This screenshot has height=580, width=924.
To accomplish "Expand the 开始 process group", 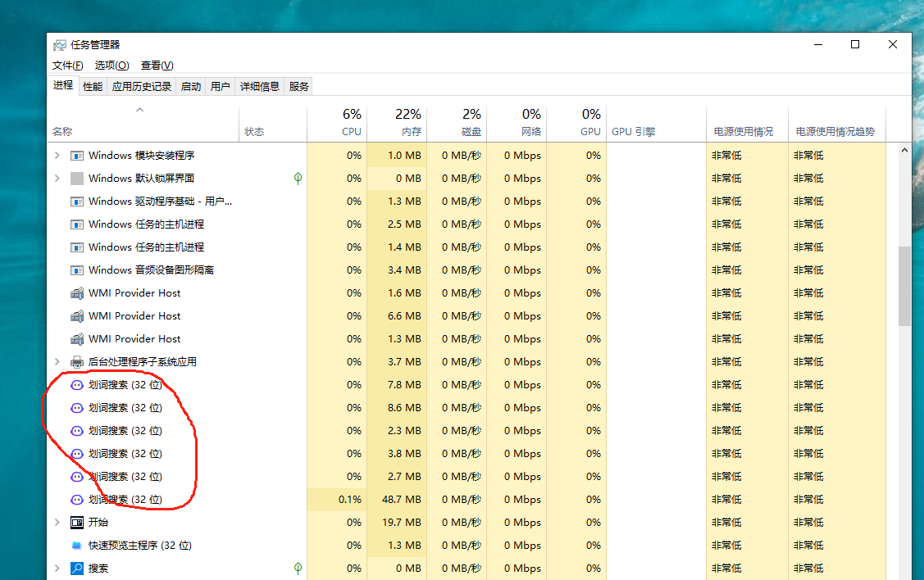I will (57, 522).
